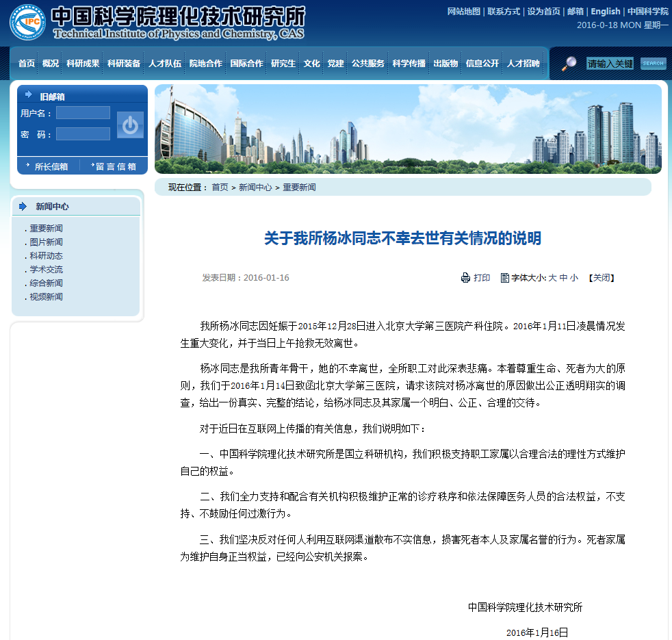
Task: Click the arrow icon beside 新闻中心 sidebar header
Action: (23, 206)
